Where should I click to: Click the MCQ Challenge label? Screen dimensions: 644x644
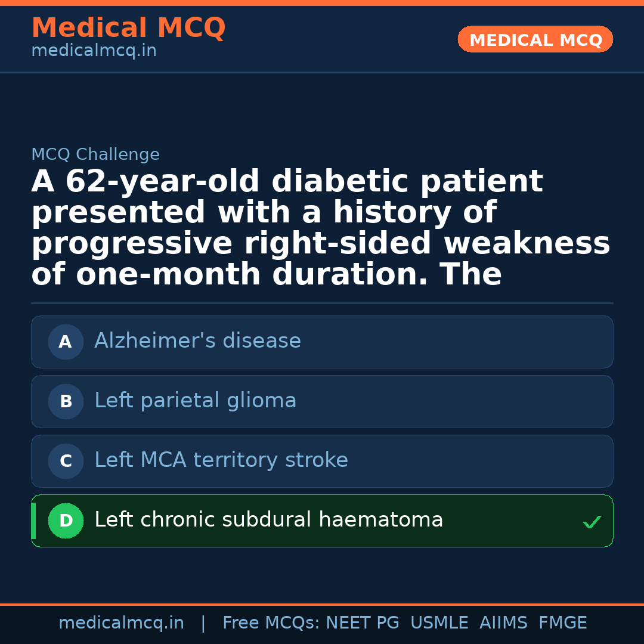95,155
